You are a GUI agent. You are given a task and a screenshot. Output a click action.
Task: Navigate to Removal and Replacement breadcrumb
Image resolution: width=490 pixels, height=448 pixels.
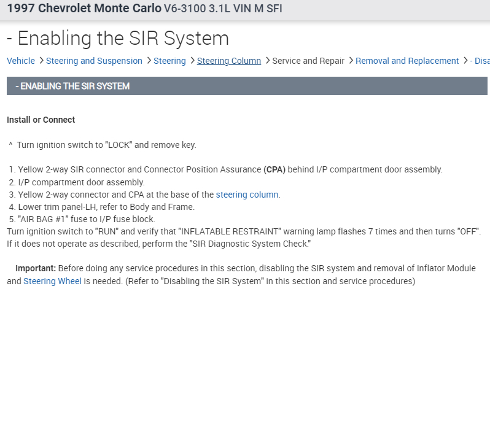click(x=407, y=61)
